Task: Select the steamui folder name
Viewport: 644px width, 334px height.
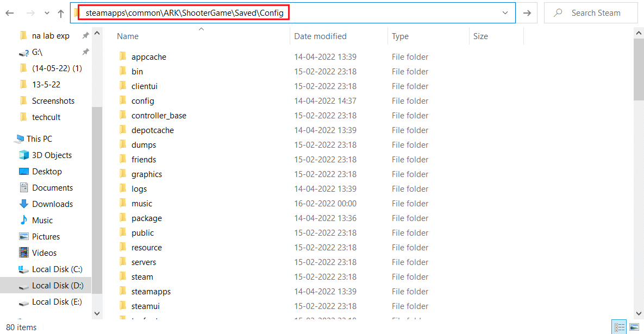Action: (146, 306)
